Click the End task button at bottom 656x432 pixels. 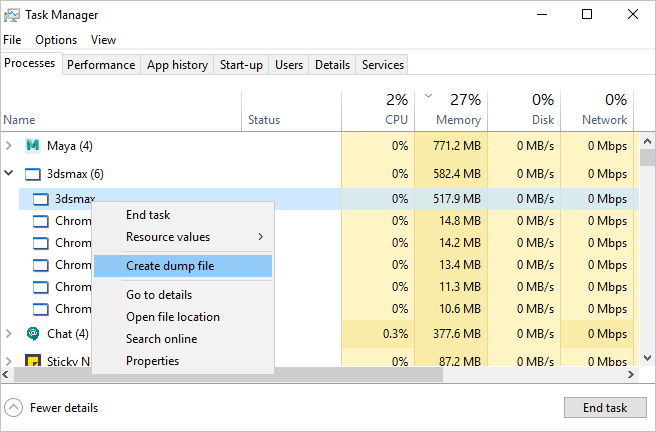click(605, 408)
